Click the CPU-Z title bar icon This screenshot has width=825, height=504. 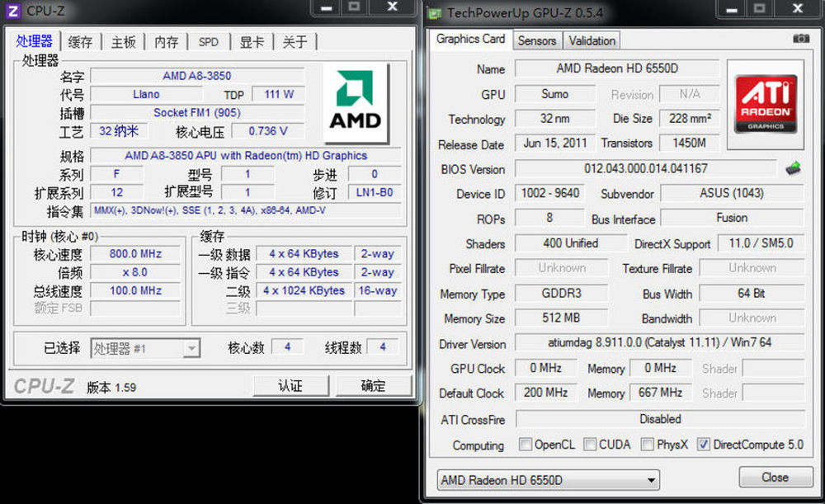[13, 11]
